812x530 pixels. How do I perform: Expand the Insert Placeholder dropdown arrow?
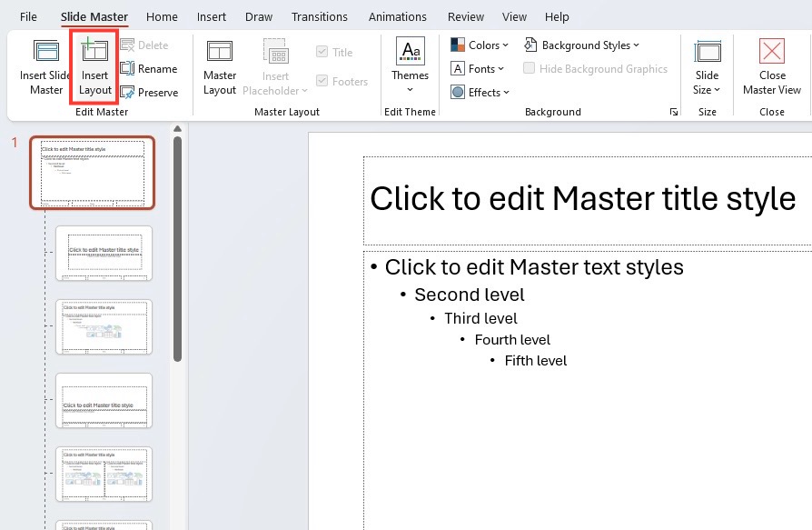304,91
